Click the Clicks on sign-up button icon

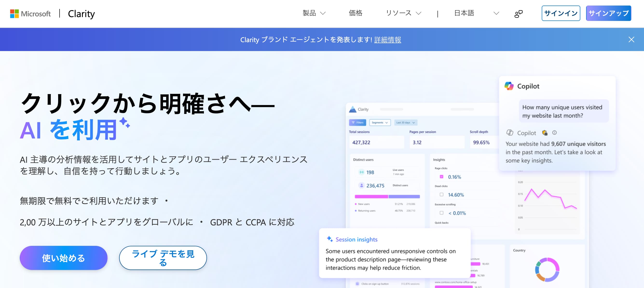[357, 284]
